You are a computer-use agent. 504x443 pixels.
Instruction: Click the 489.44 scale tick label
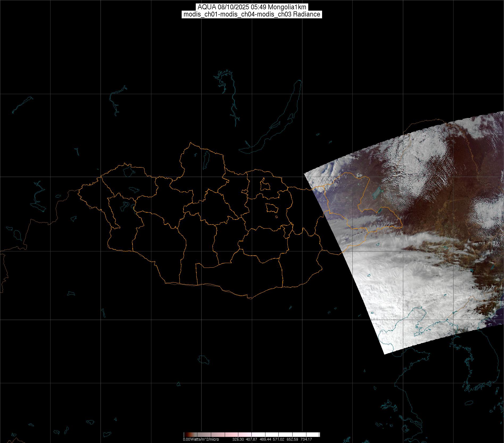(x=265, y=440)
